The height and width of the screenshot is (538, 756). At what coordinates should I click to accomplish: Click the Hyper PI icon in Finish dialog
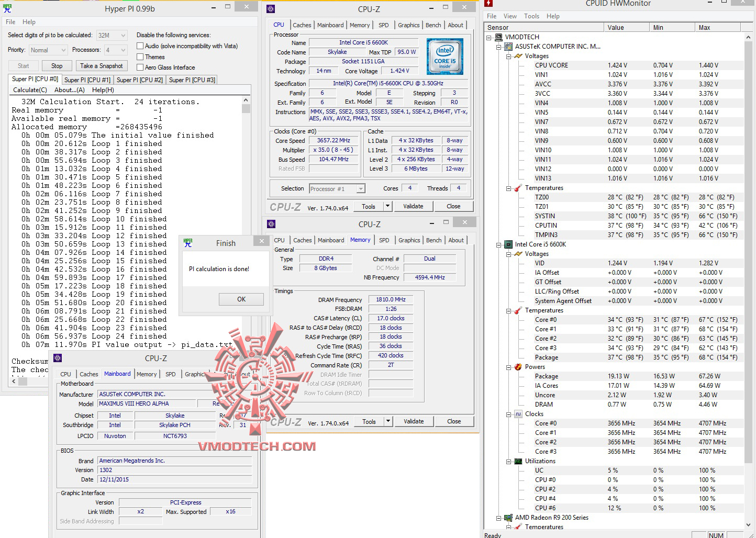[188, 243]
